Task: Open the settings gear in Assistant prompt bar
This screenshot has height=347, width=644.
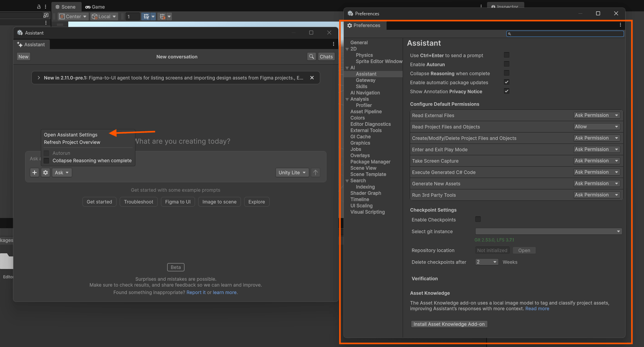Action: point(46,173)
